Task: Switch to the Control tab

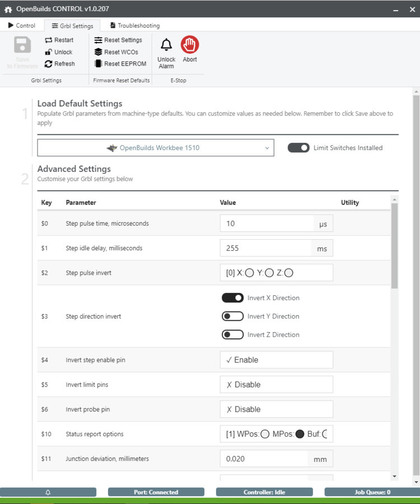Action: (22, 25)
